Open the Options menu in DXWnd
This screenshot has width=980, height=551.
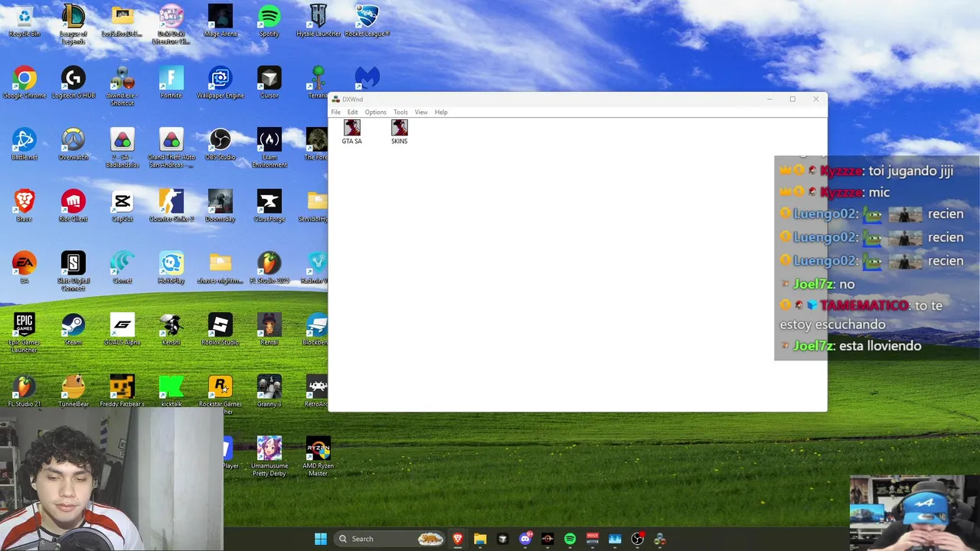[375, 112]
